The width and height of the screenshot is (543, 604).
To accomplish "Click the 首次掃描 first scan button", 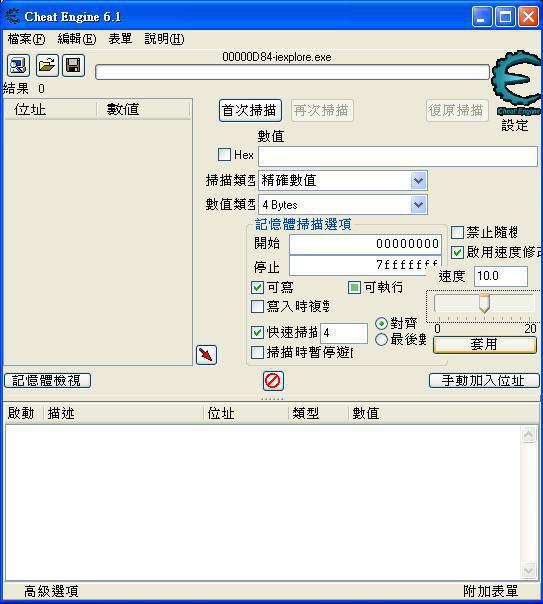I will point(250,111).
